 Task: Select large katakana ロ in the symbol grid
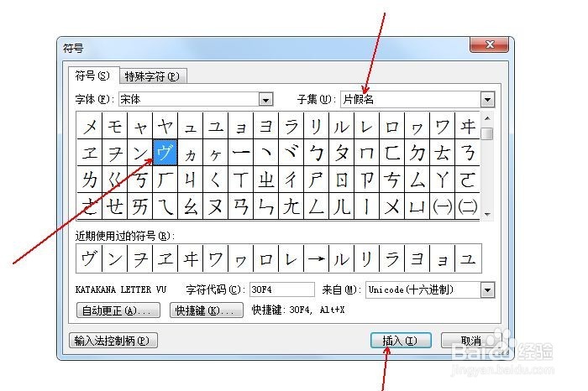click(392, 126)
